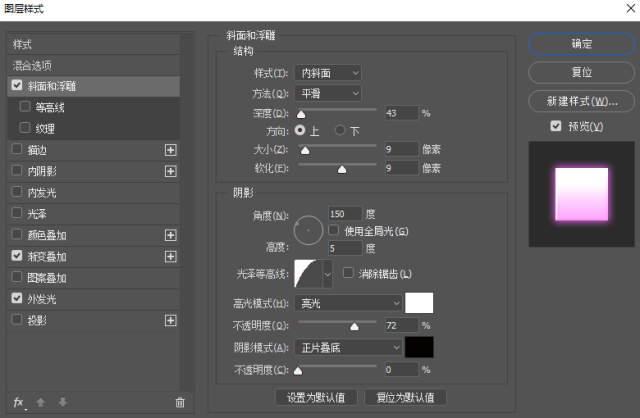This screenshot has width=640, height=418.
Task: Click the plus icon next to 投影
Action: (171, 320)
